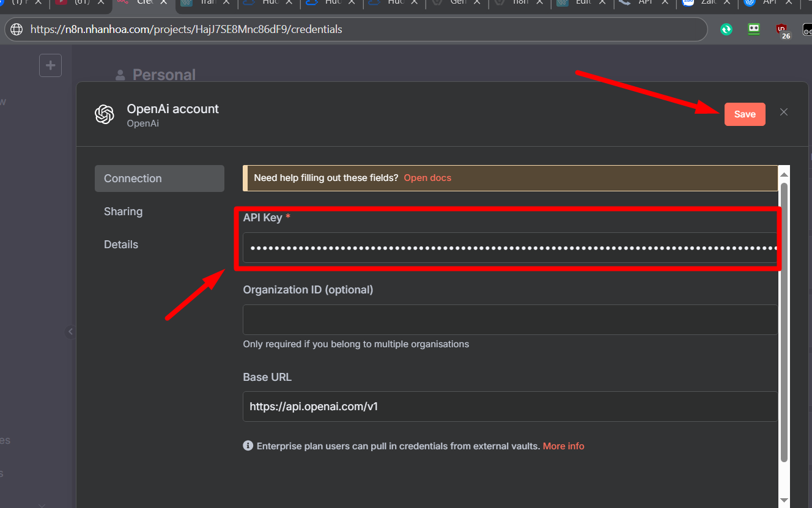Click the OpenAi subtitle under the title
The height and width of the screenshot is (508, 812).
coord(143,123)
